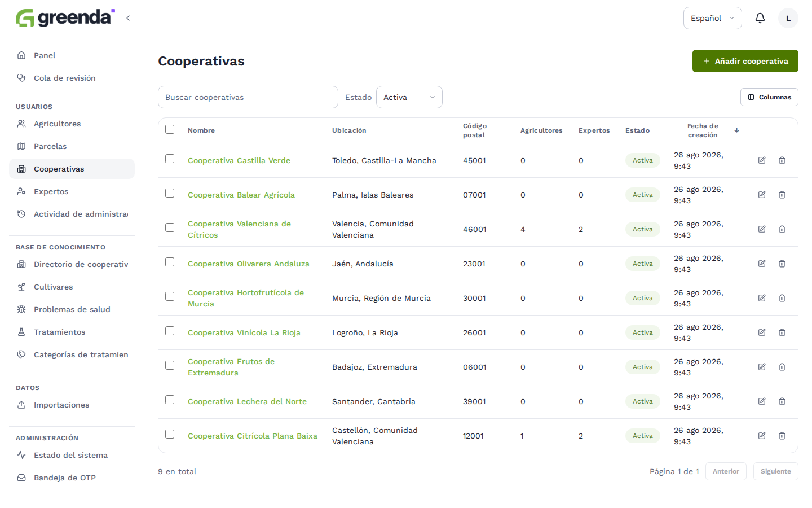Sort by Agricultores column header
This screenshot has width=812, height=508.
tap(541, 130)
